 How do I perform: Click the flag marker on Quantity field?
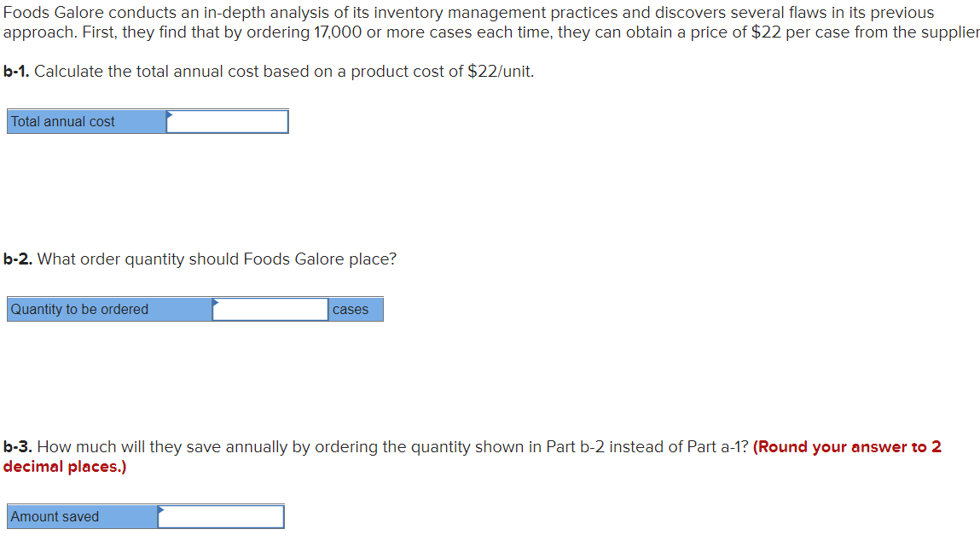point(217,302)
